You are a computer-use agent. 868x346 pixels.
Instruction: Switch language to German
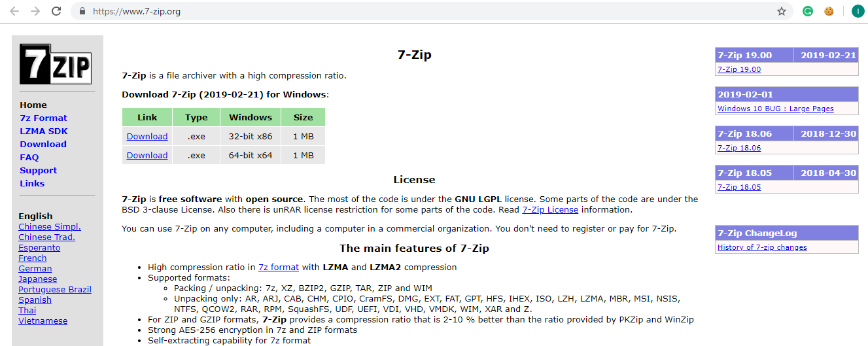click(35, 269)
